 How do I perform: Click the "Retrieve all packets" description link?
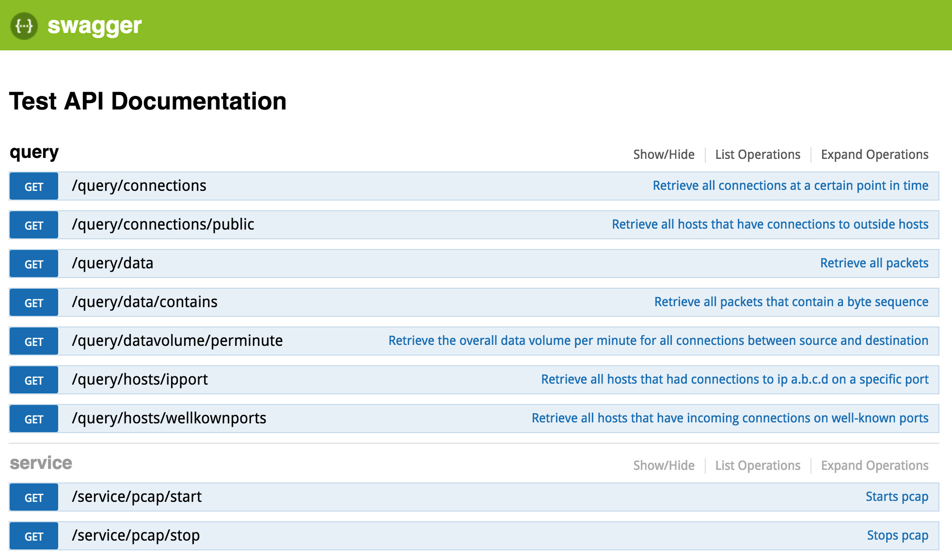click(874, 263)
